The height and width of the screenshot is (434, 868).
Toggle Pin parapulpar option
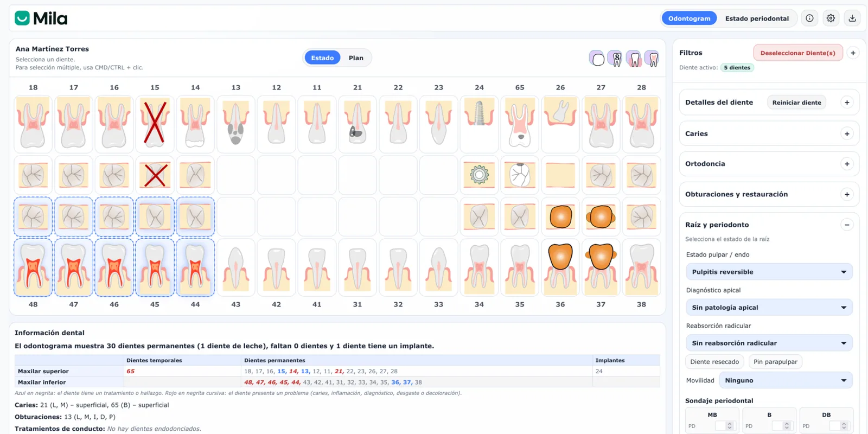point(775,362)
